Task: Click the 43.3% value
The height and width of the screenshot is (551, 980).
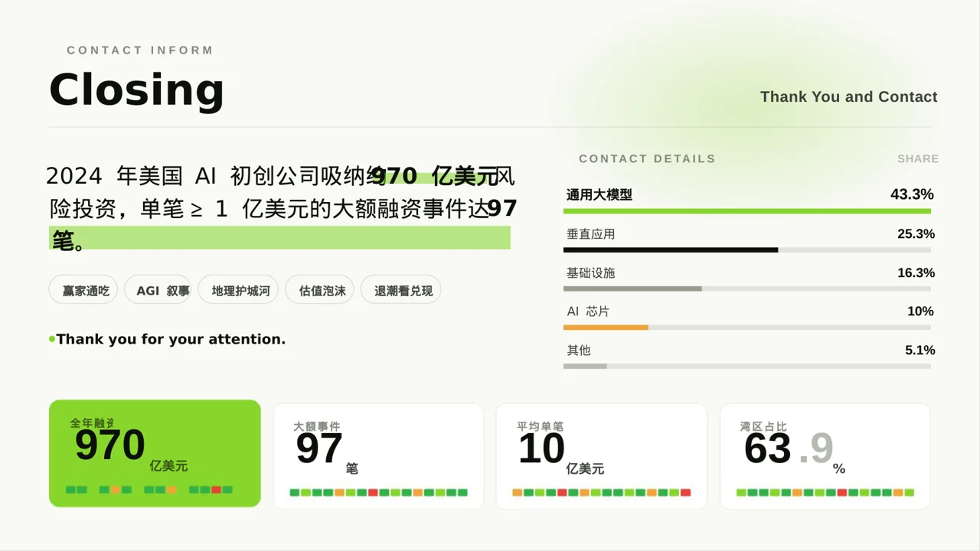Action: (912, 194)
